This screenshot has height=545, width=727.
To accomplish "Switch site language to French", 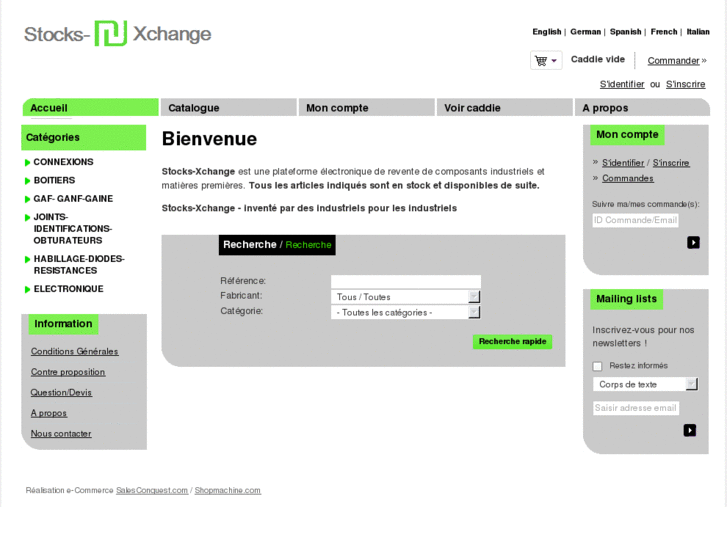I will 664,32.
